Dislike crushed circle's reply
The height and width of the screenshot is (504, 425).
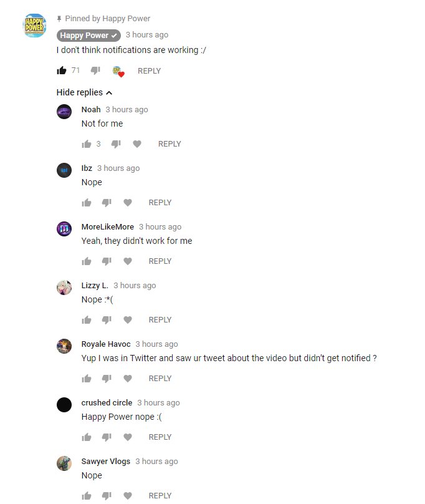click(107, 437)
